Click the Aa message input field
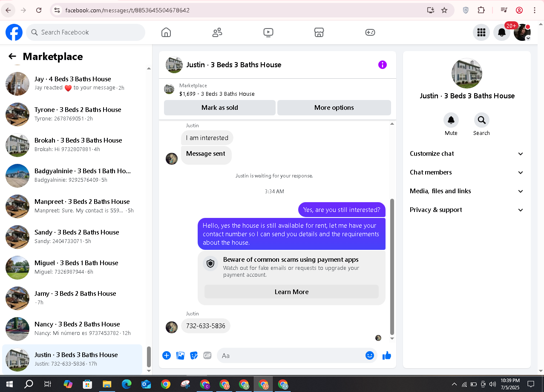Viewport: 544px width, 392px height. coord(292,355)
